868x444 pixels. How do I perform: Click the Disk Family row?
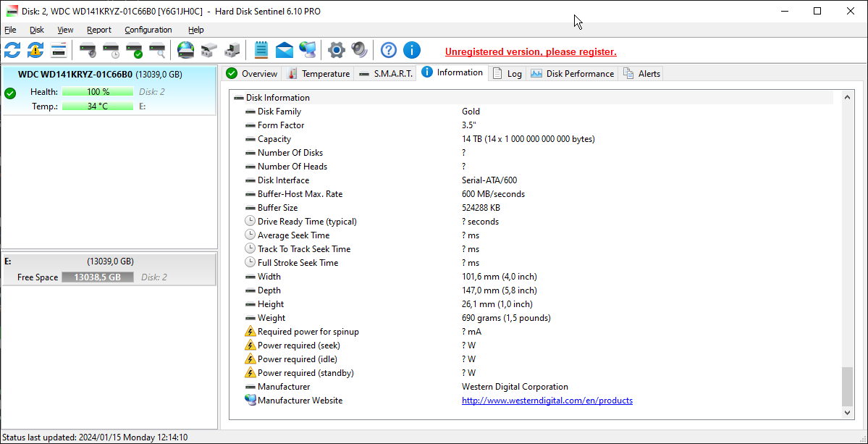pyautogui.click(x=539, y=112)
